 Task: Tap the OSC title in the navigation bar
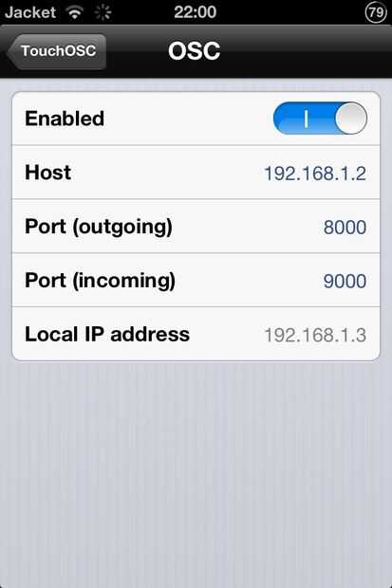[195, 51]
